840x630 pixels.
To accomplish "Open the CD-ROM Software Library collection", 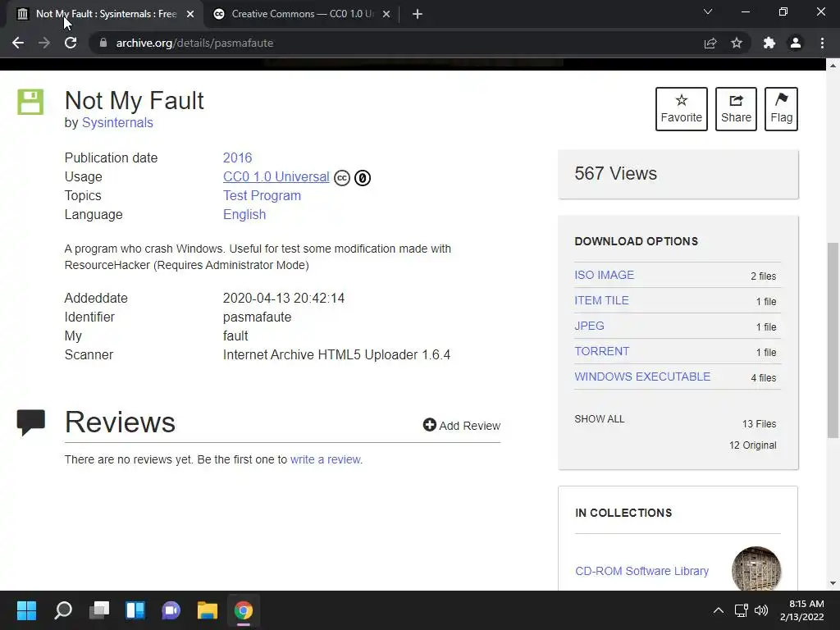I will pos(641,571).
